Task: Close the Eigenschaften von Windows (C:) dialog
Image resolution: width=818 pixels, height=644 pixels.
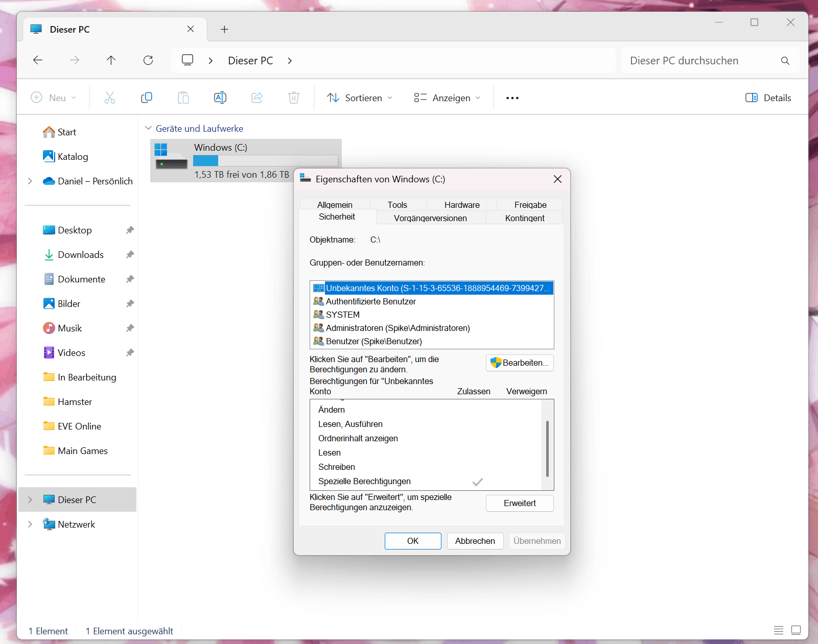Action: [x=557, y=179]
